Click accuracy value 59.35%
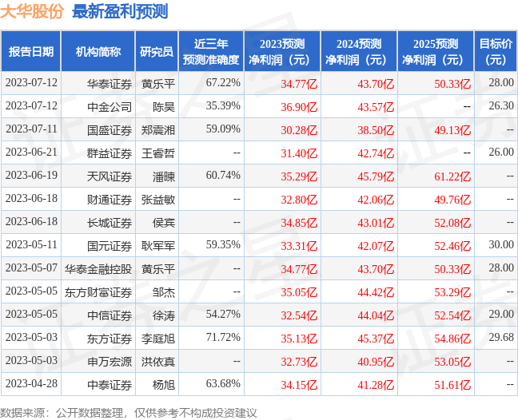Viewport: 518px width, 420px height. point(223,244)
